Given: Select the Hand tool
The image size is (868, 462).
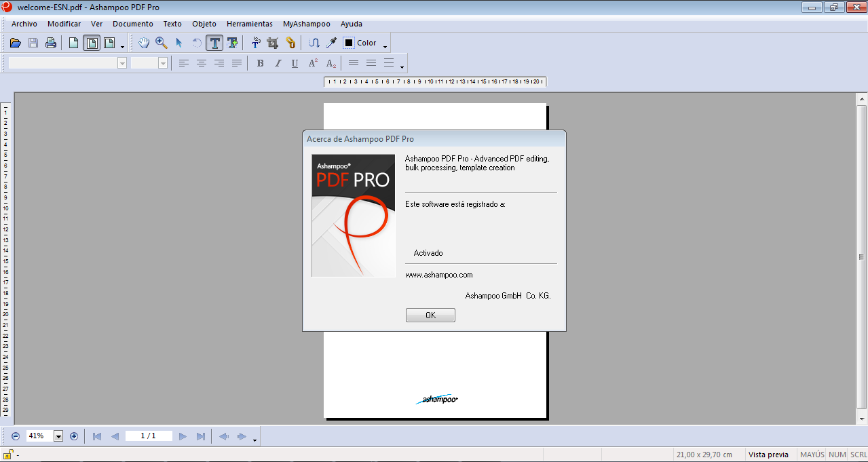Looking at the screenshot, I should (x=144, y=43).
